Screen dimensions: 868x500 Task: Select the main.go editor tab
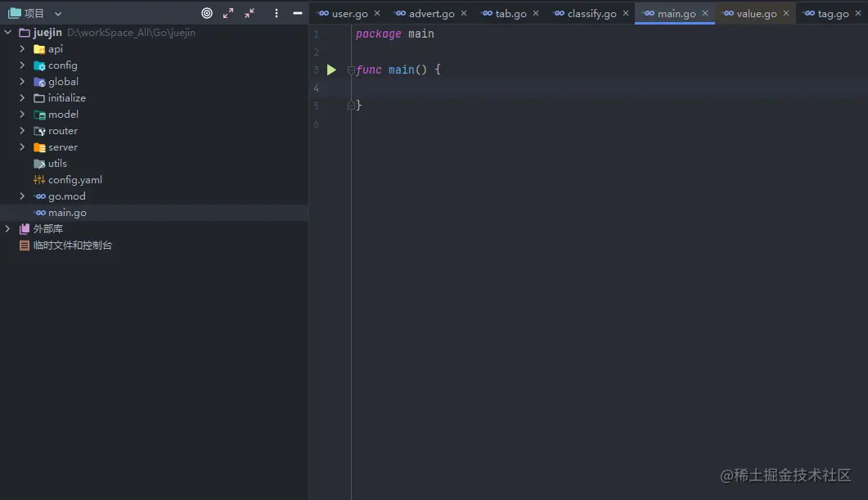point(677,14)
